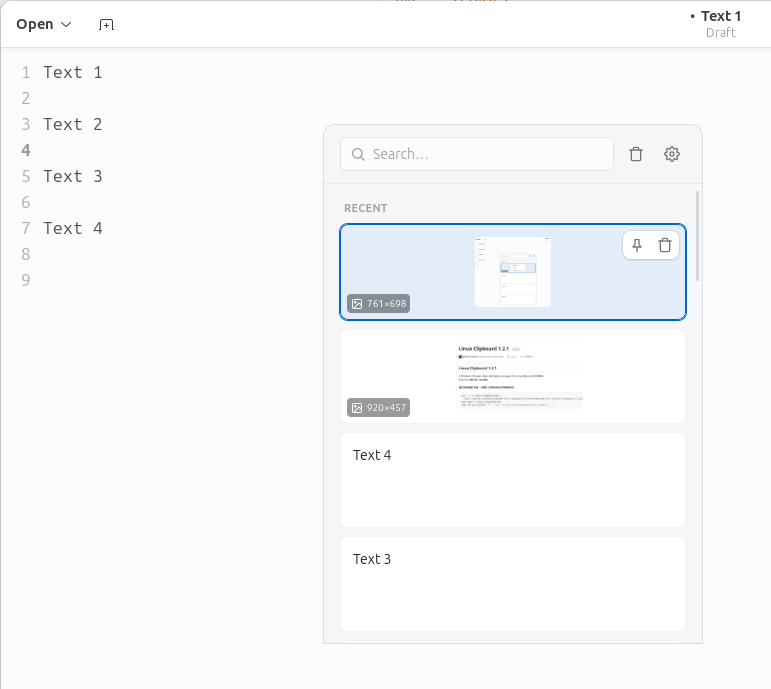Click line 3 'Text 2' in editor
This screenshot has width=771, height=689.
point(73,124)
